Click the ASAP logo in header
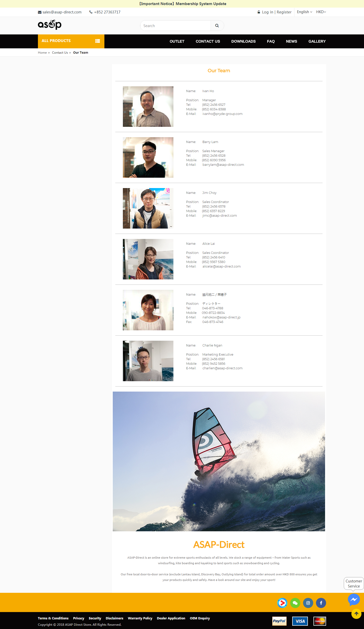Screen dimensions: 364x629 coord(50,25)
